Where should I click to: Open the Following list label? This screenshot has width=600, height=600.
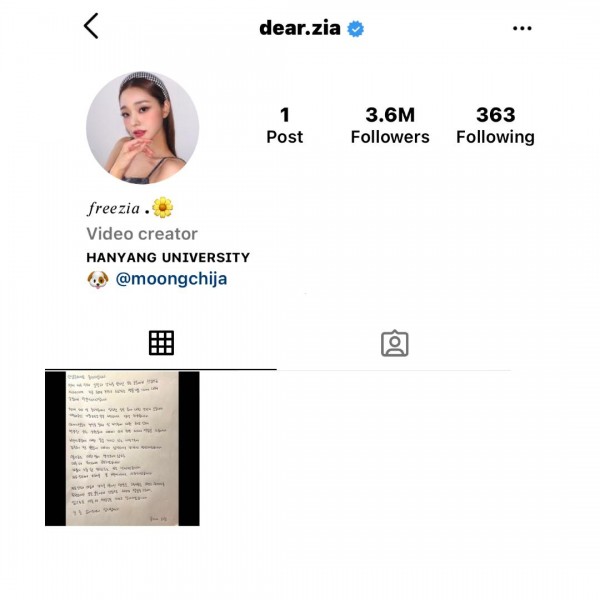[x=495, y=137]
